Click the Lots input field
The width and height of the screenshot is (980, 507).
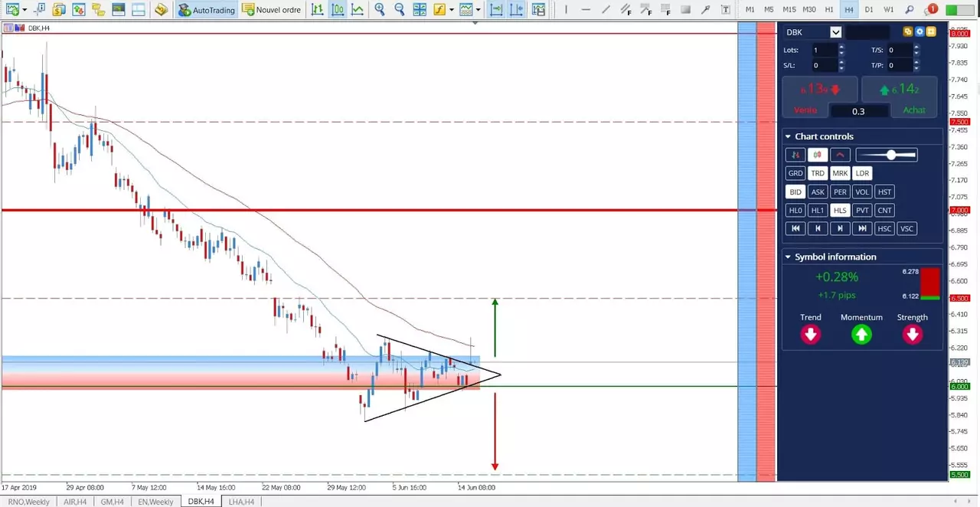coord(825,50)
